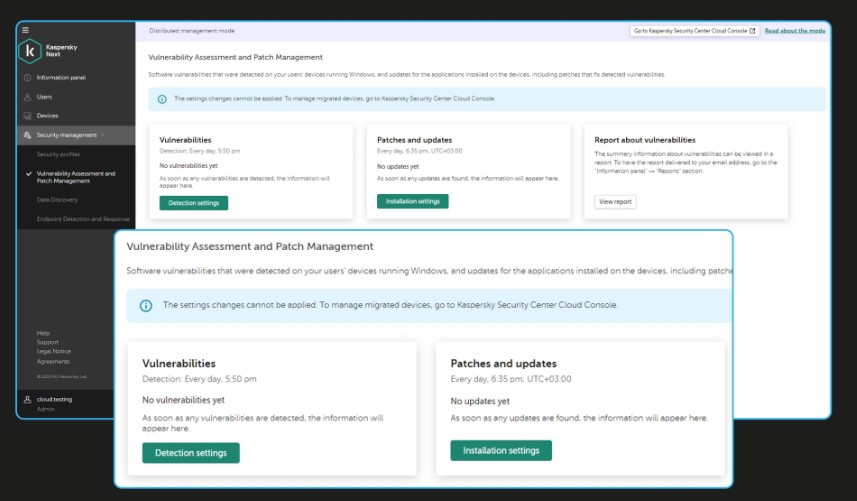Select the Users icon in the sidebar
Image resolution: width=857 pixels, height=501 pixels.
coord(27,97)
